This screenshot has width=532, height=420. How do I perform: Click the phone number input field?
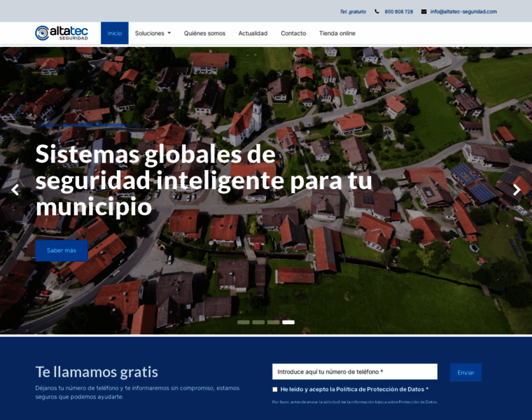[354, 372]
